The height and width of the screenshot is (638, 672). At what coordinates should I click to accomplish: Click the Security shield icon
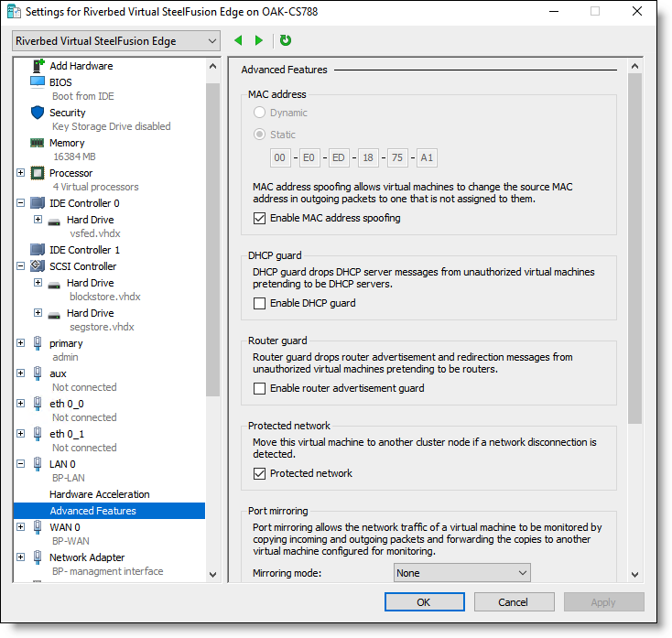pos(38,113)
